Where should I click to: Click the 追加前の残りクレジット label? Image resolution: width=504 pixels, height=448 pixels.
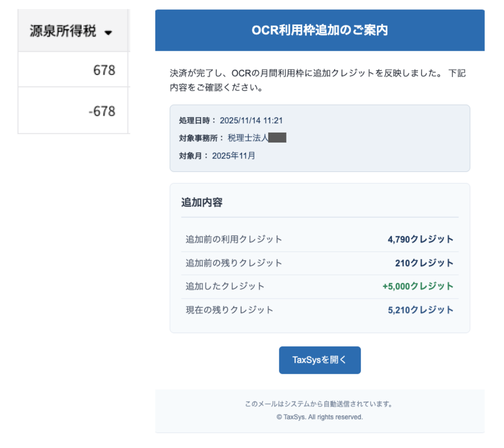(x=234, y=263)
